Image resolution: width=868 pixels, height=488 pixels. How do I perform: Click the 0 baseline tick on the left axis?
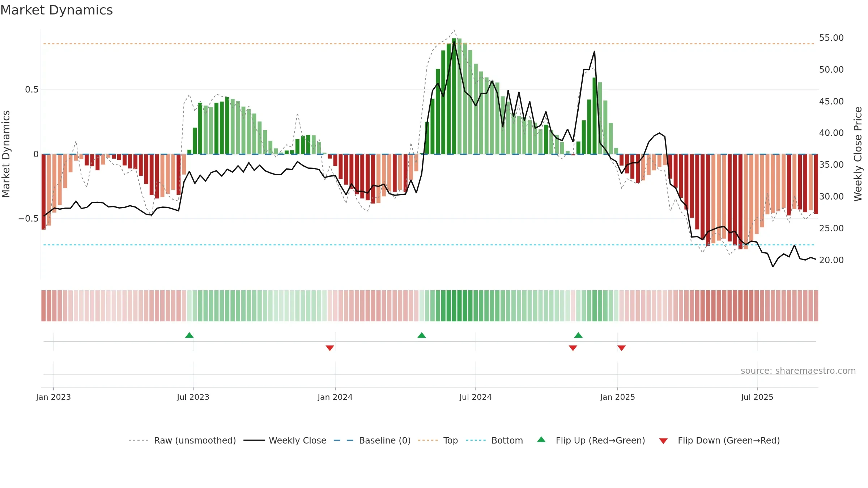[x=36, y=154]
